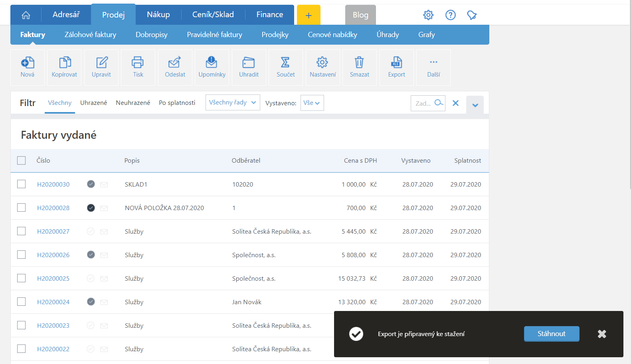Switch to Grafy subtab
Image resolution: width=631 pixels, height=364 pixels.
point(427,35)
